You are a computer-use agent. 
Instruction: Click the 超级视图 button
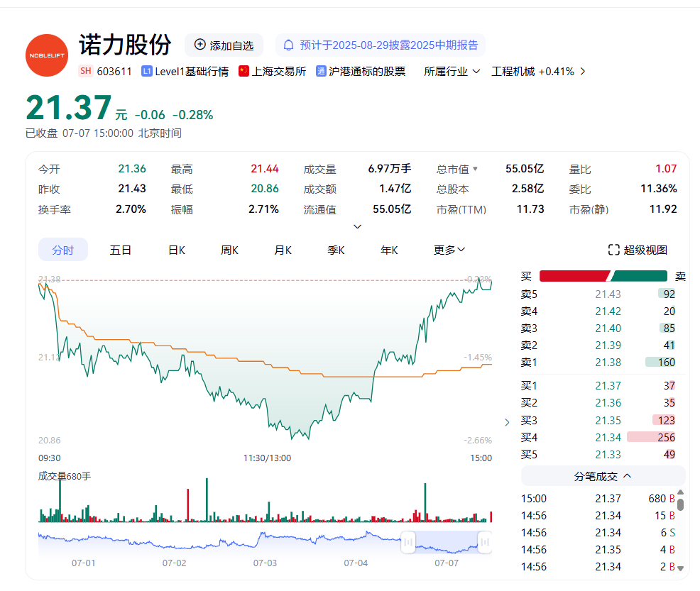(638, 250)
